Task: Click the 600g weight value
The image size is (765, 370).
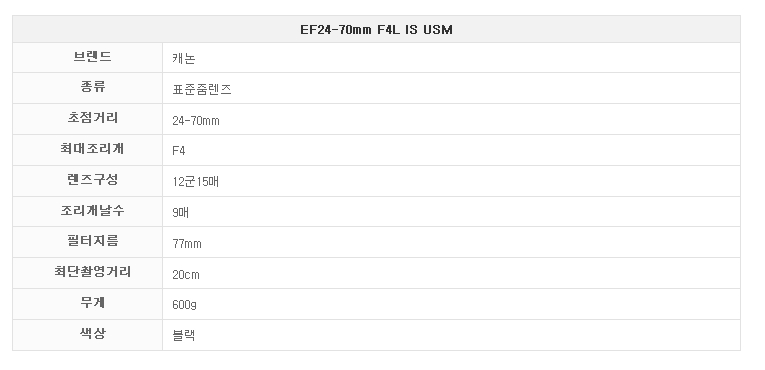Action: (184, 305)
